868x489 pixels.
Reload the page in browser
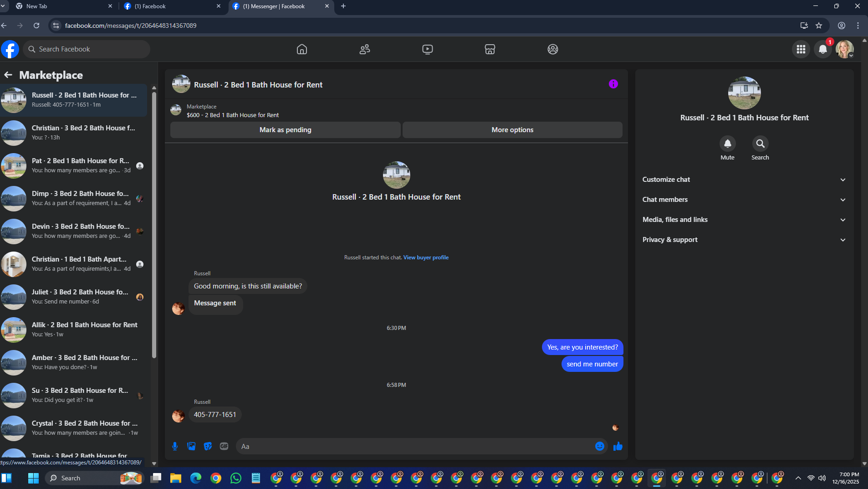[x=36, y=26]
